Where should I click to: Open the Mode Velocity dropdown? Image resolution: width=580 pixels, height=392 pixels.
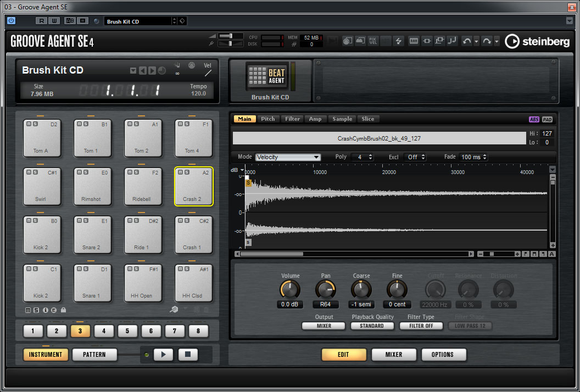pyautogui.click(x=288, y=157)
